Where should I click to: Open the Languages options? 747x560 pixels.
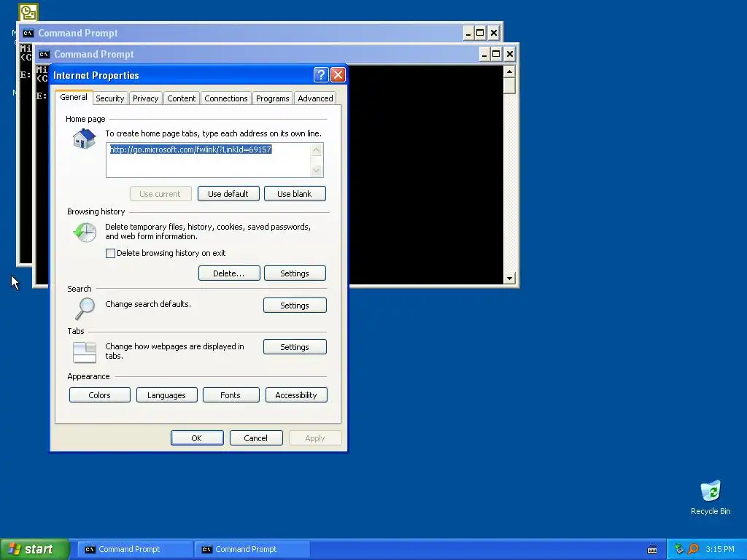pyautogui.click(x=166, y=395)
